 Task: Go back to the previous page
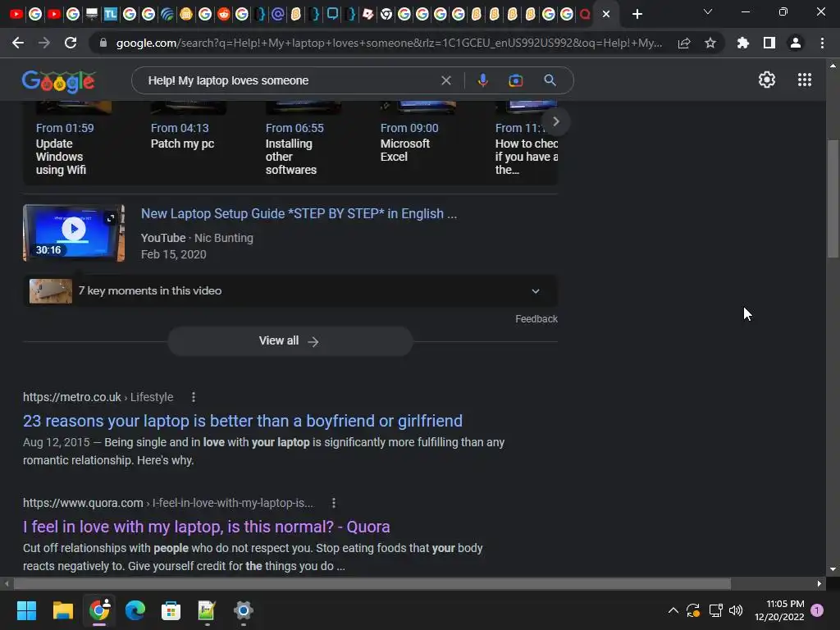click(18, 43)
